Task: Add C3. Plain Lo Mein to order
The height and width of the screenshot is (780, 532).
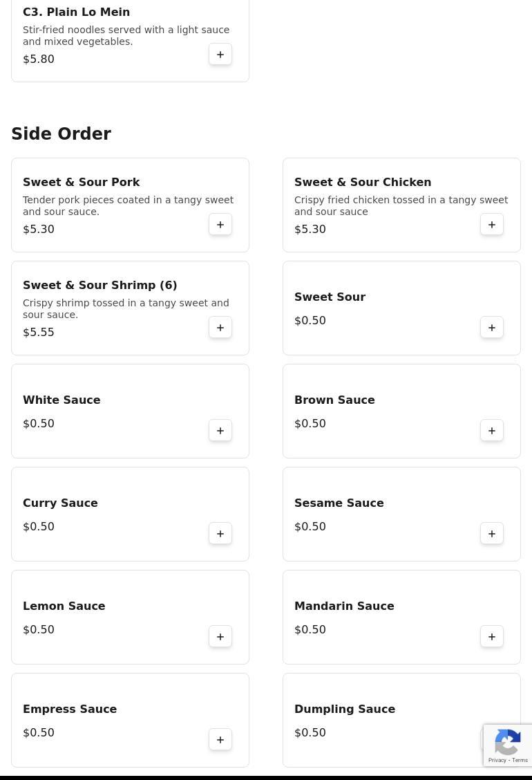Action: [x=220, y=54]
